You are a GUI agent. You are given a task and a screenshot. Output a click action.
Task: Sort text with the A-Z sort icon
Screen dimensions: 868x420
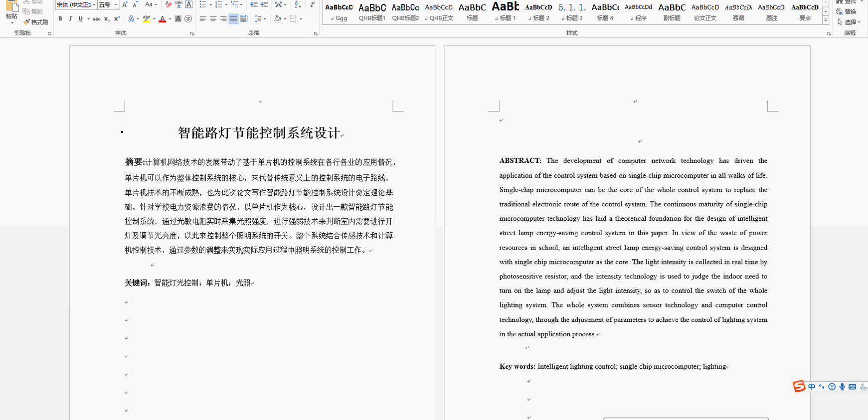(x=298, y=4)
